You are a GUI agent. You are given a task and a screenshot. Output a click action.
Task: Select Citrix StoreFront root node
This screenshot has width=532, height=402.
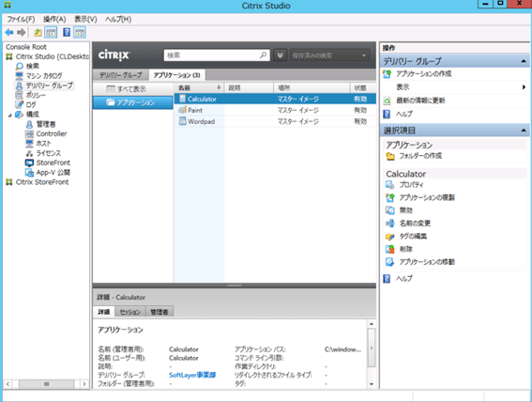tap(42, 182)
